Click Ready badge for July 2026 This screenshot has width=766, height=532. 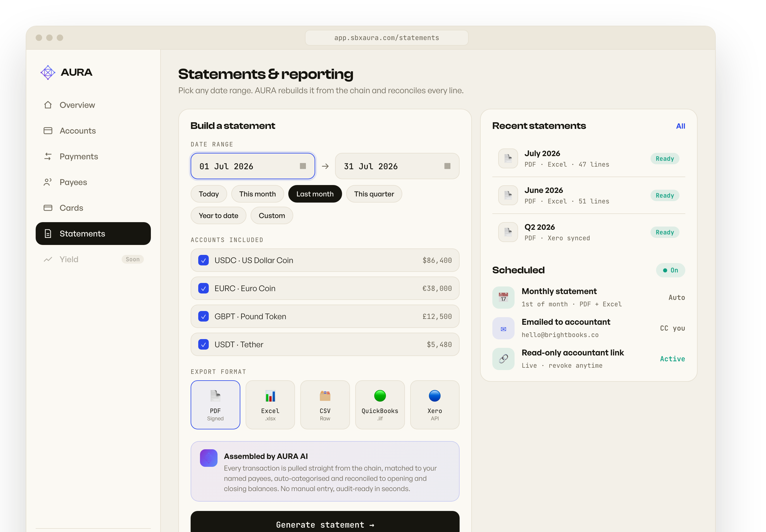click(665, 159)
